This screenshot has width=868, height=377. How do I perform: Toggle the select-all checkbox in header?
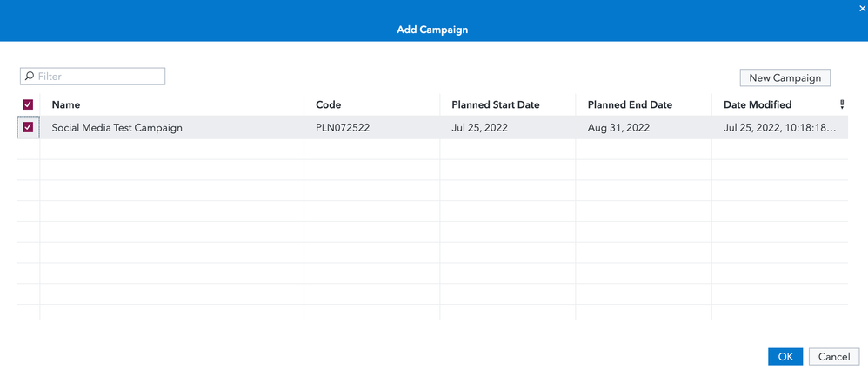(x=28, y=104)
